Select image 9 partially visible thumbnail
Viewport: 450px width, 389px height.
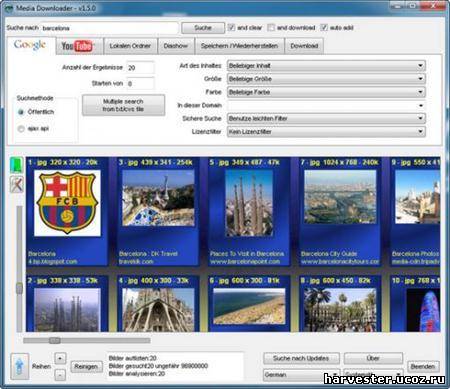417,197
